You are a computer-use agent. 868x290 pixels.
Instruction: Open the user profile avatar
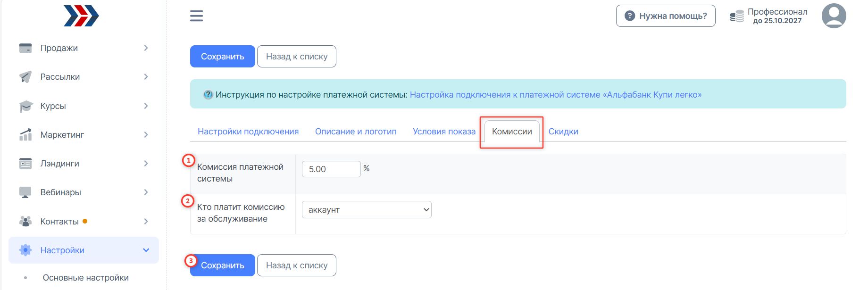pos(834,16)
